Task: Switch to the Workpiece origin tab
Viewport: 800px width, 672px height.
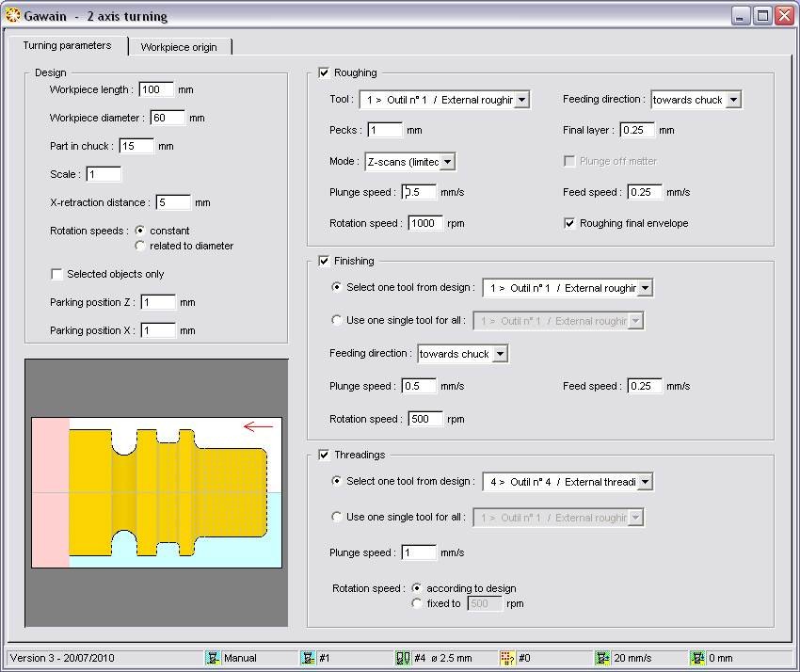Action: pos(179,47)
